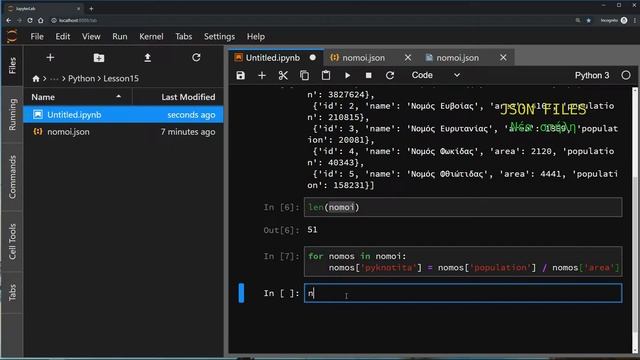
Task: Open the File menu
Action: click(x=37, y=37)
